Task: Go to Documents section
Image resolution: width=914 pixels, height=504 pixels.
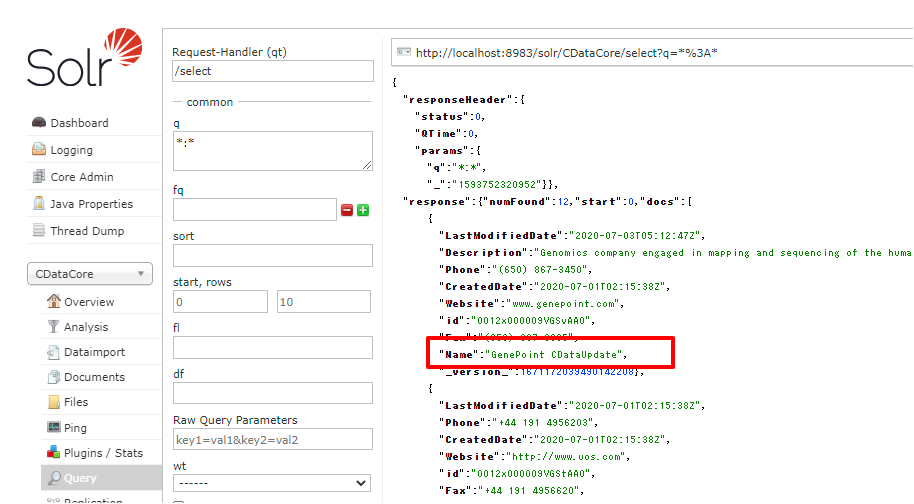Action: (x=94, y=377)
